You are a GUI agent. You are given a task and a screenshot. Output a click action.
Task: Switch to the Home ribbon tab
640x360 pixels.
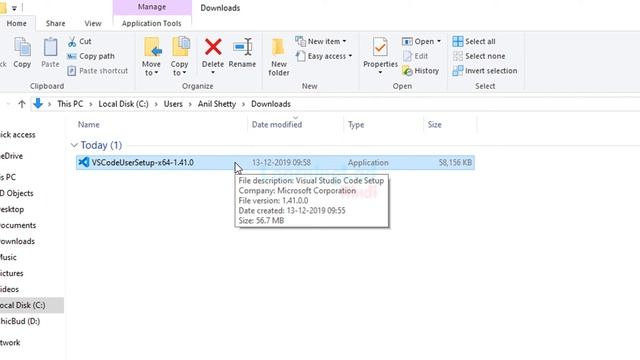pyautogui.click(x=16, y=23)
